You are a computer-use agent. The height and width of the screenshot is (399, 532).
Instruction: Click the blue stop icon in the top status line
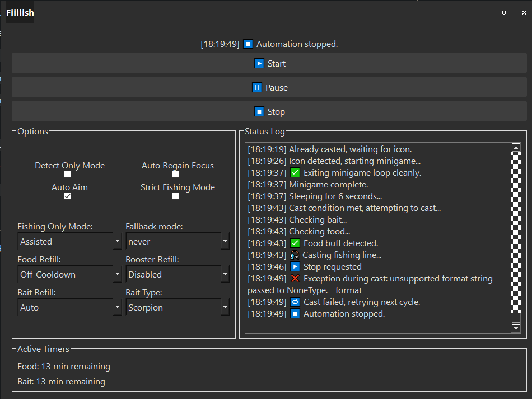(248, 44)
